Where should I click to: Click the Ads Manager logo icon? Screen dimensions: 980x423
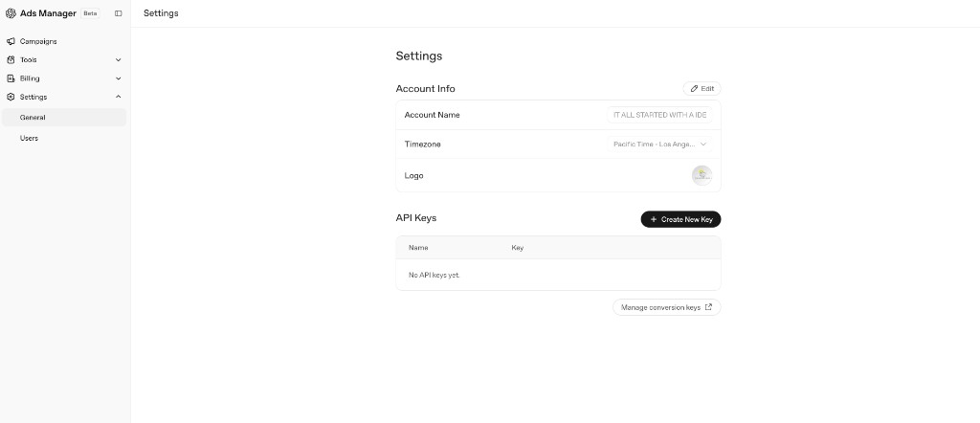pos(11,13)
